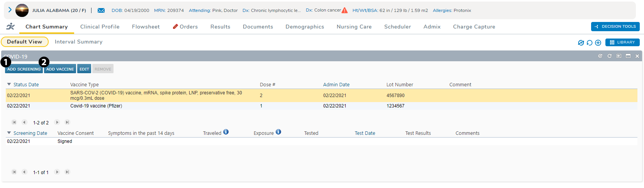Click the blue circular reset arrow icon
Image resolution: width=644 pixels, height=188 pixels.
[x=590, y=43]
